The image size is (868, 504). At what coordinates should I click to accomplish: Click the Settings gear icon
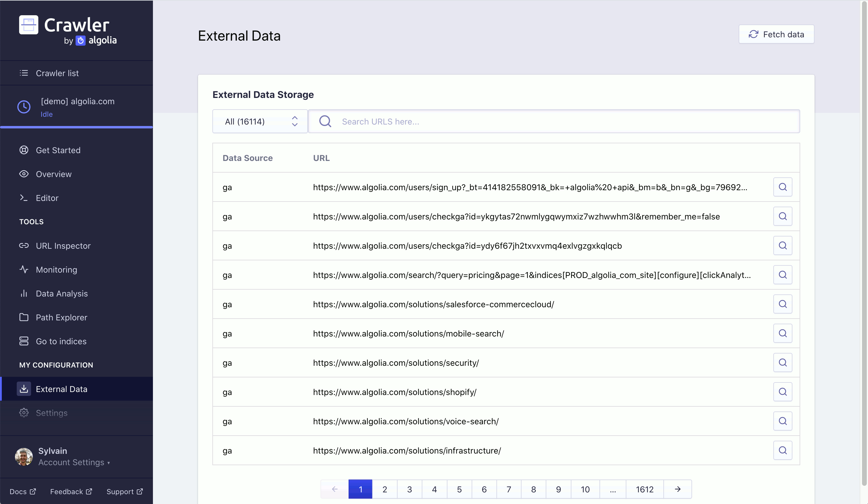click(24, 413)
